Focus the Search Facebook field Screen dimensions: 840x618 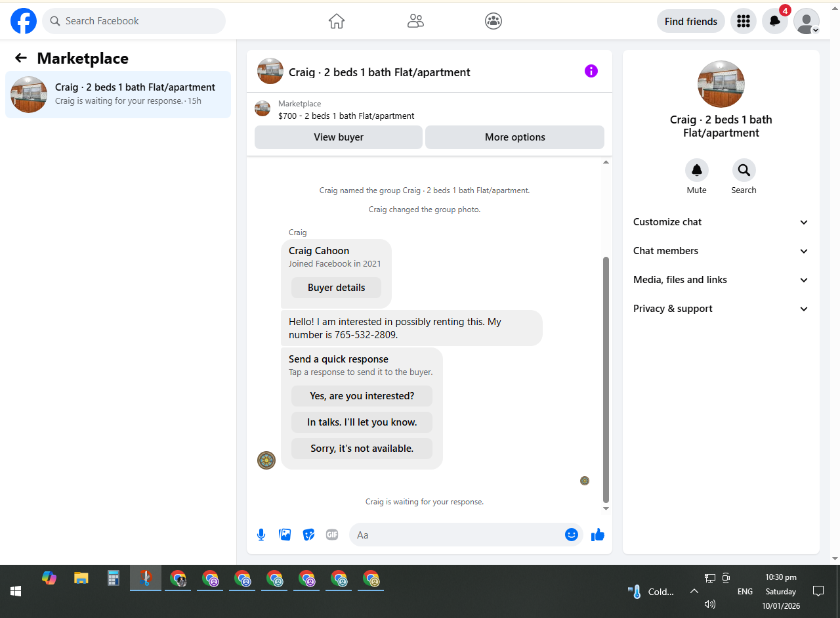tap(134, 21)
